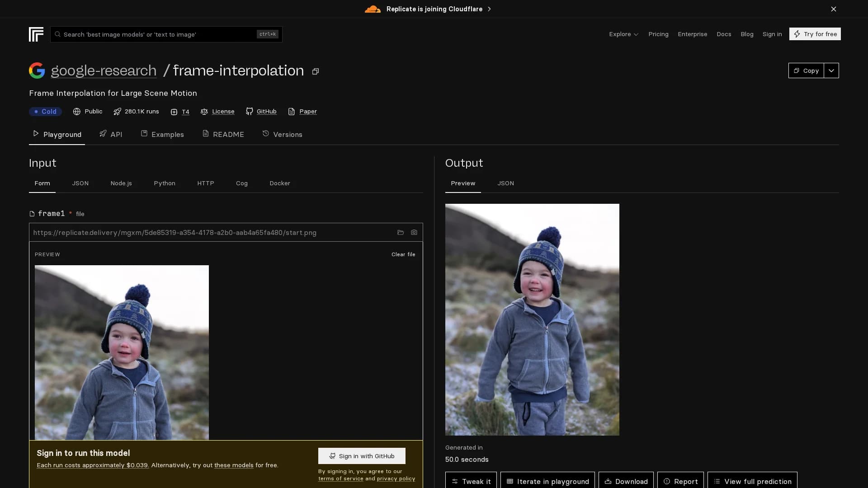Click the Google logo avatar
868x488 pixels.
point(37,70)
